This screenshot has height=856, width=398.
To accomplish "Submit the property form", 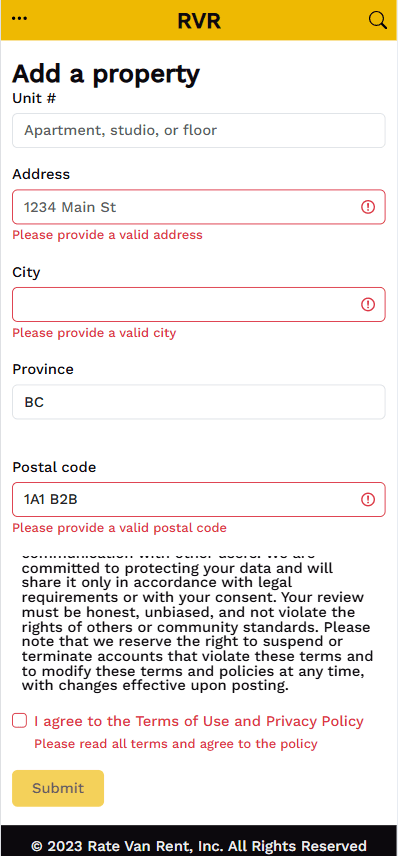I will [58, 788].
